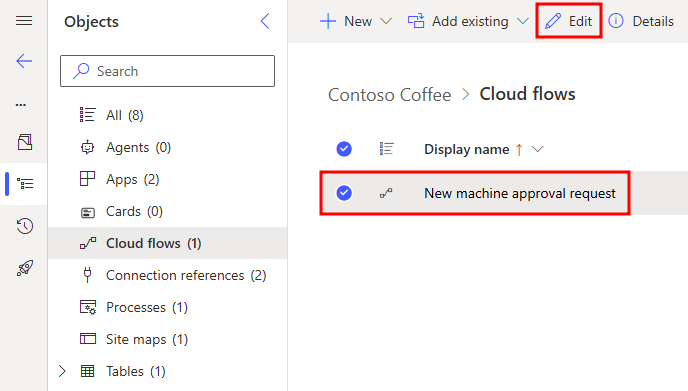Click the Tables grid icon
Viewport: 688px width, 391px height.
[87, 371]
